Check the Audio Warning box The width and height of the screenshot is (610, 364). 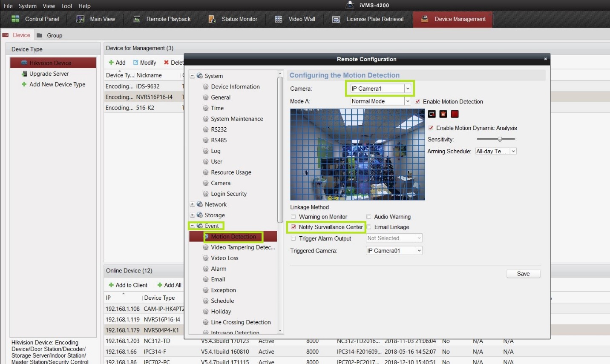coord(369,217)
